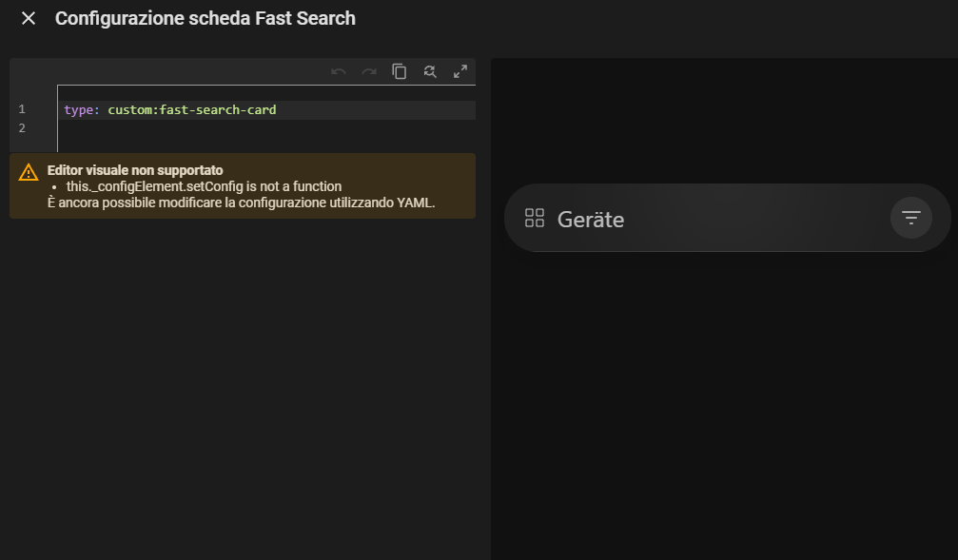Image resolution: width=958 pixels, height=560 pixels.
Task: Click the "Editor visuale non supportato" heading
Action: coord(135,170)
